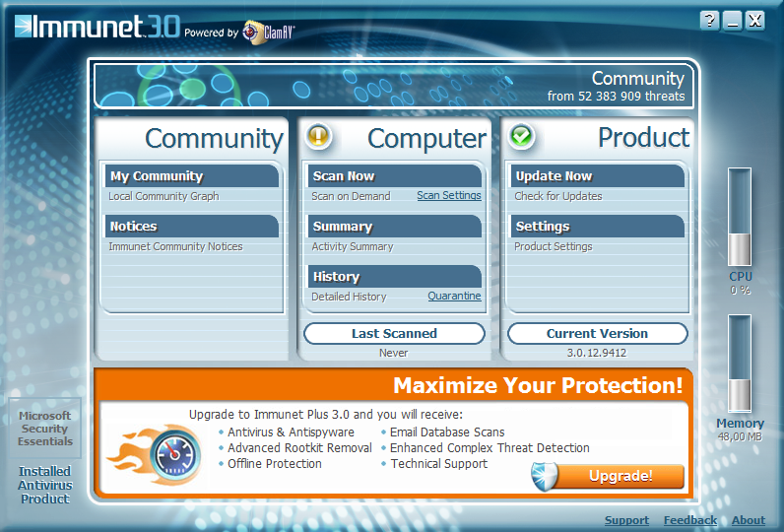Click the flaming speedometer graphic
The image size is (784, 532).
pos(156,454)
